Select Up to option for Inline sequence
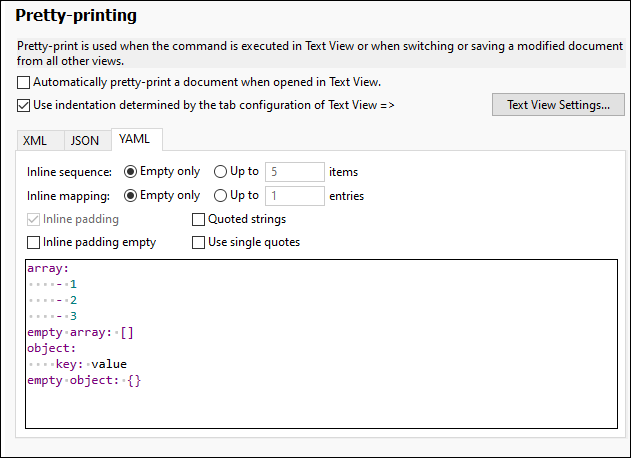The image size is (631, 458). (221, 172)
